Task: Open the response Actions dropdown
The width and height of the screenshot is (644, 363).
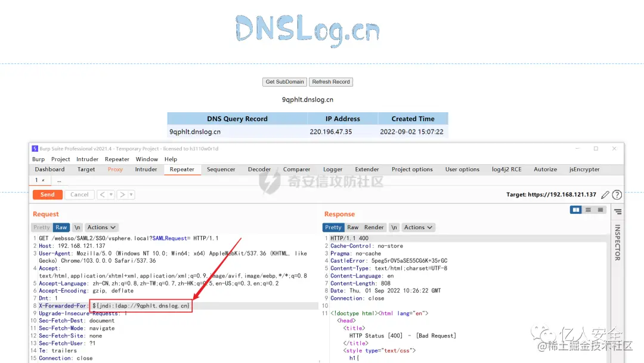Action: [x=417, y=227]
